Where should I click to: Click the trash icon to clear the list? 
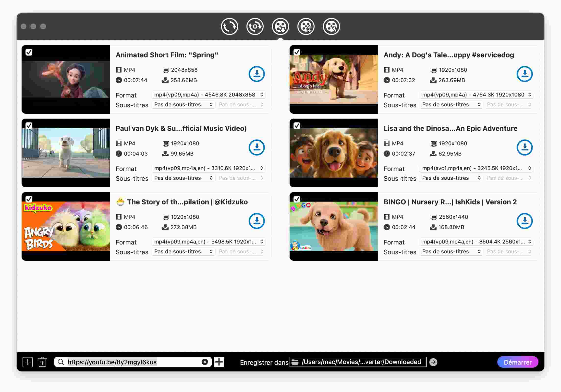tap(42, 362)
